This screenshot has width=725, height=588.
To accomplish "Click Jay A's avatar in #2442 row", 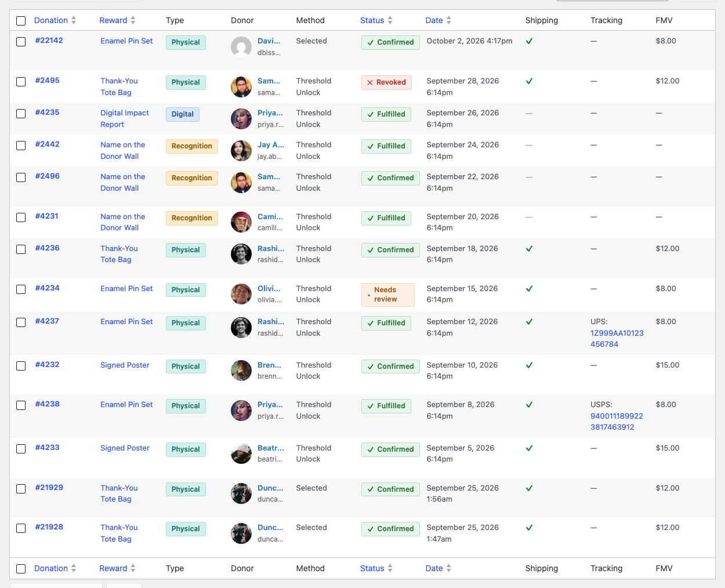I will 241,151.
